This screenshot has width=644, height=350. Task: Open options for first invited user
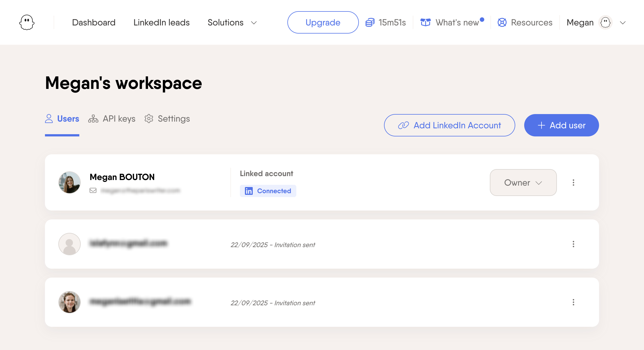573,244
